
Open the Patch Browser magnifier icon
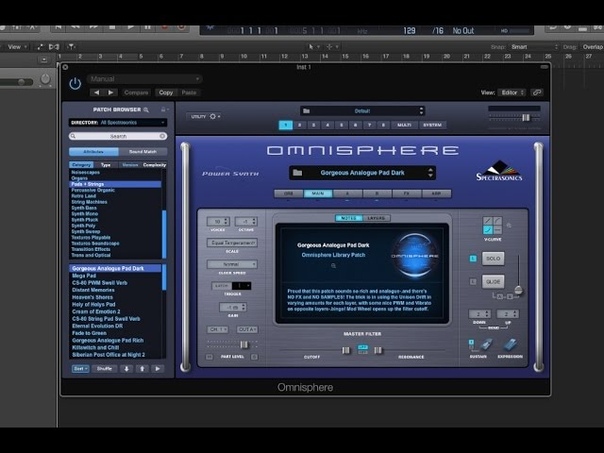point(146,110)
